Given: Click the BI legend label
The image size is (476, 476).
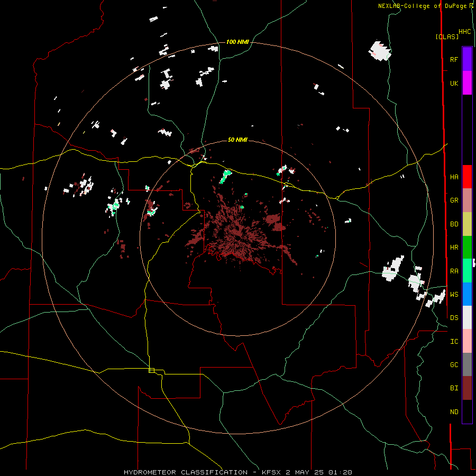Looking at the screenshot, I should coord(454,388).
